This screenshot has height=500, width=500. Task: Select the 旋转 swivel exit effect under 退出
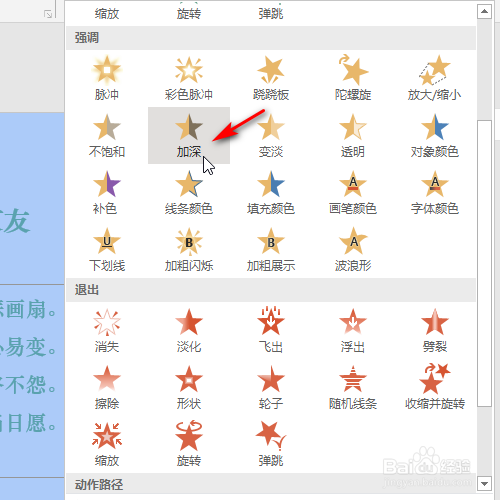point(189,445)
